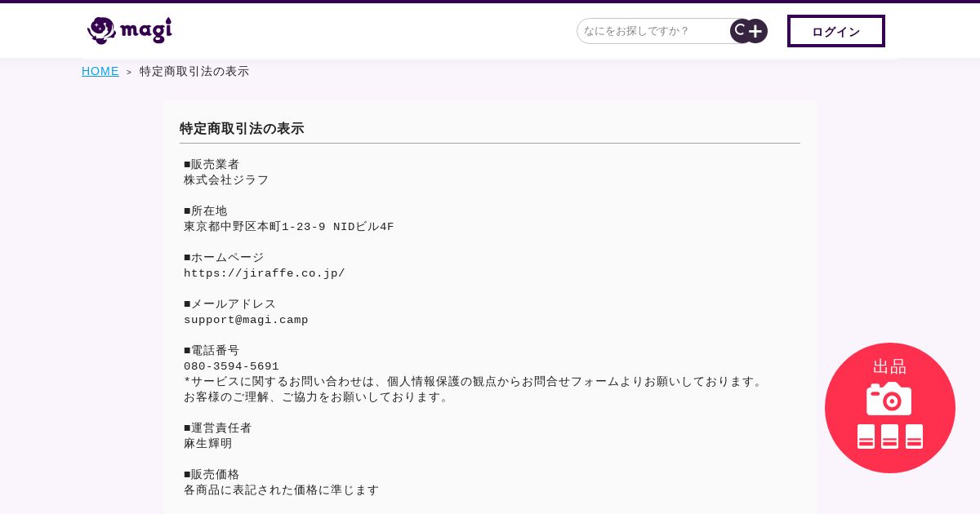
Task: Click breadcrumb text 特定商取引法の表示
Action: tap(194, 71)
